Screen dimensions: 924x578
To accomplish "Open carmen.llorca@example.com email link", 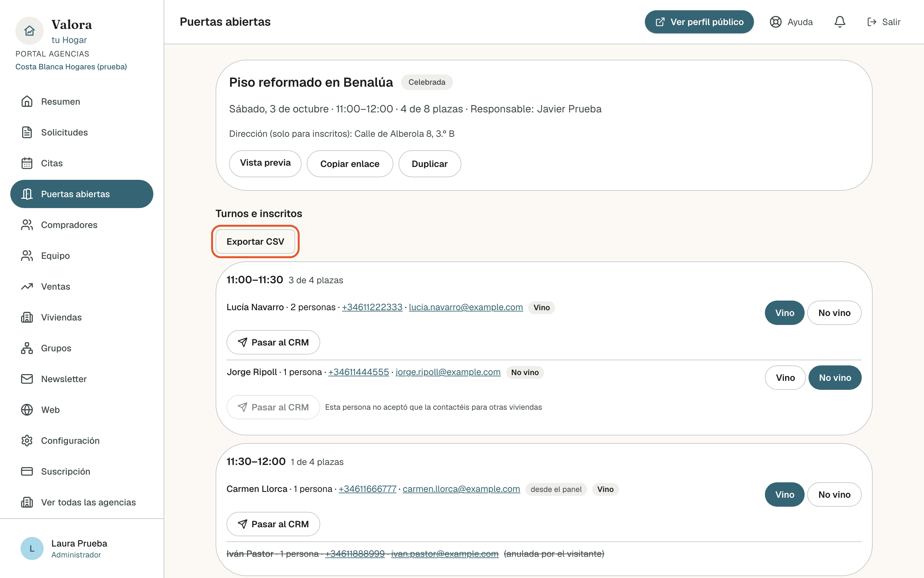I will coord(461,489).
